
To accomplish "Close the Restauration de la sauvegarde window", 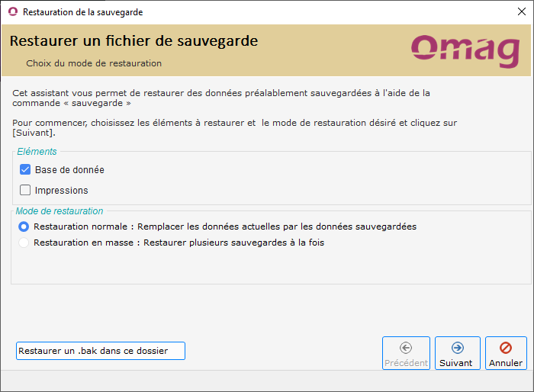I will pos(516,12).
